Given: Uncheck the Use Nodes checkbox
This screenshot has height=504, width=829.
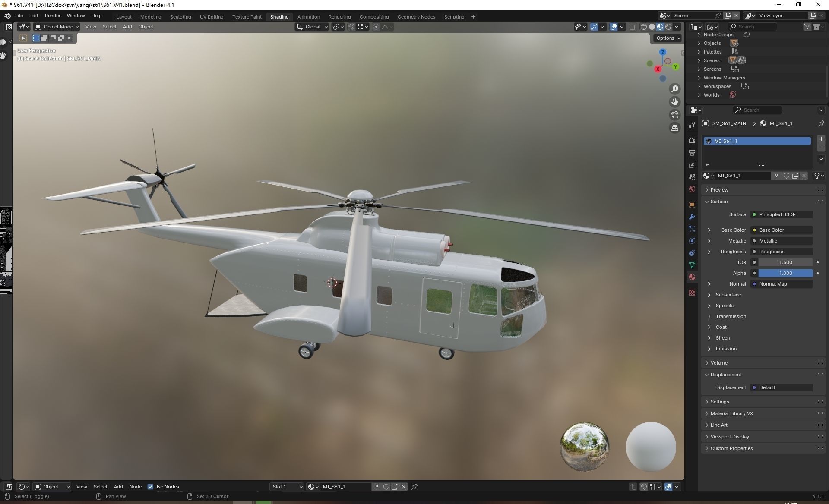Looking at the screenshot, I should 150,487.
